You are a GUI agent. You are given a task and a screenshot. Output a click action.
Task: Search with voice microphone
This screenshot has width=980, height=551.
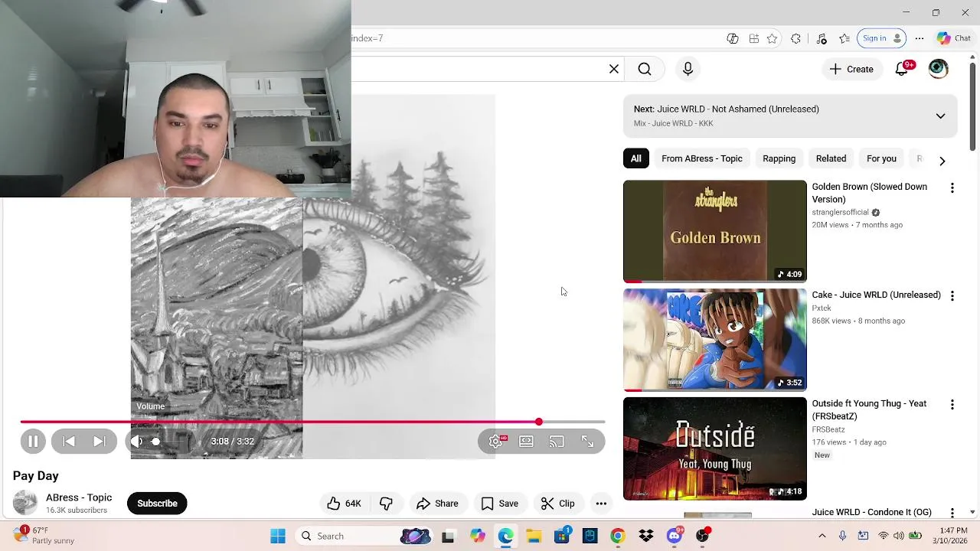tap(688, 69)
